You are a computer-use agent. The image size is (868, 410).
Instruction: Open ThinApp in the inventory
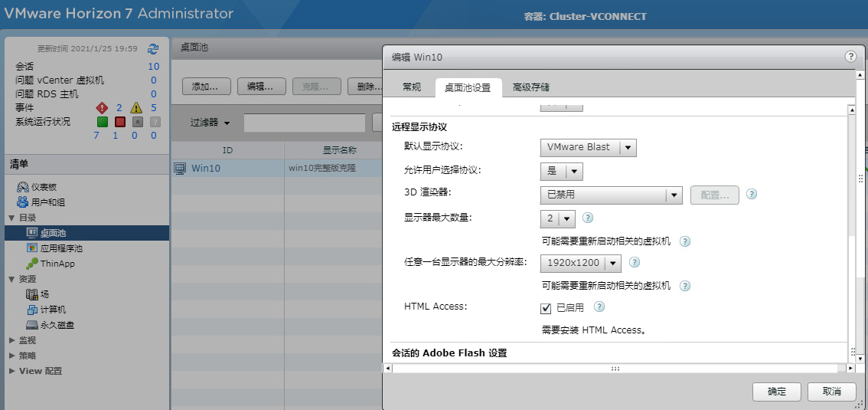point(51,264)
